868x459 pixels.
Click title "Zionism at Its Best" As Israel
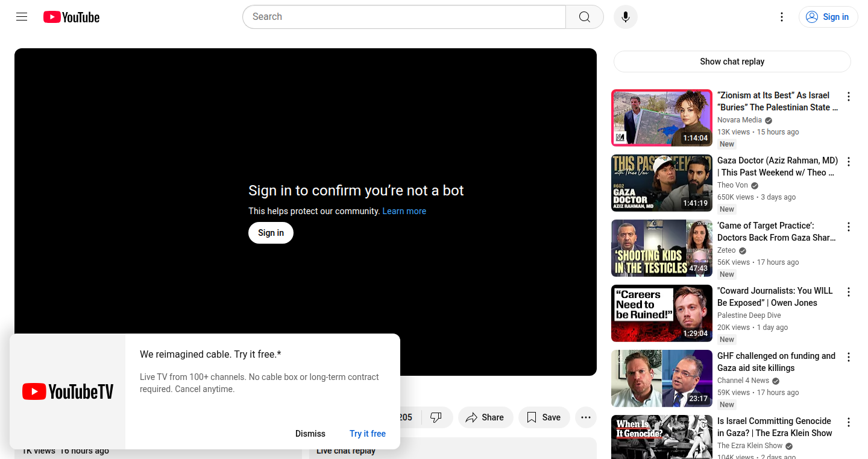778,101
